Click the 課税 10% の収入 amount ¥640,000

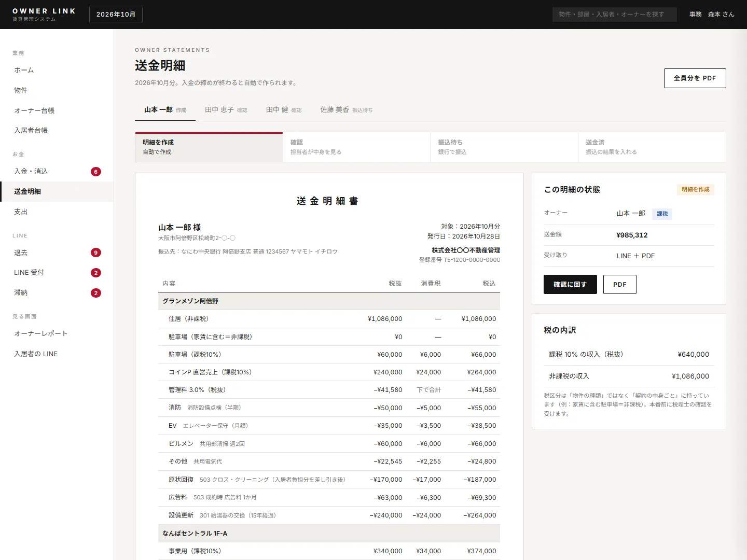[x=694, y=355]
